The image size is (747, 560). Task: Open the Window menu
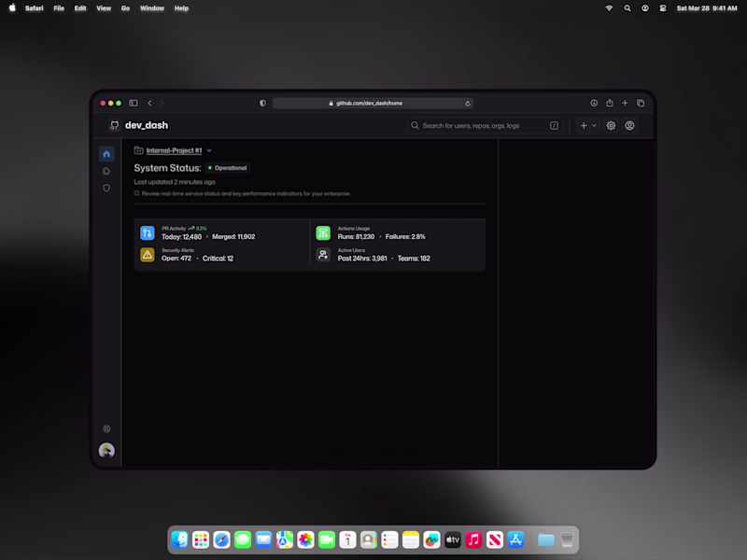point(152,8)
